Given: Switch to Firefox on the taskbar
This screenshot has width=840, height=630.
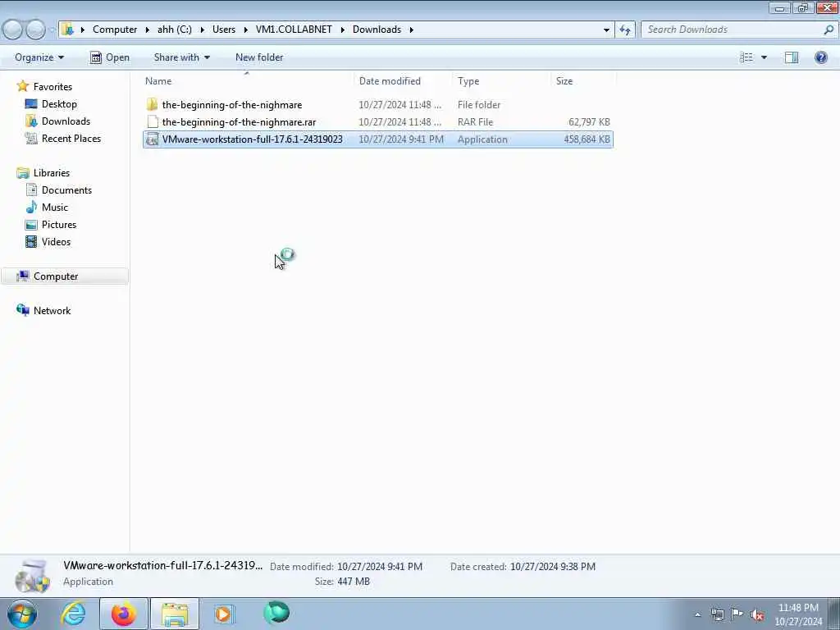Looking at the screenshot, I should [124, 614].
